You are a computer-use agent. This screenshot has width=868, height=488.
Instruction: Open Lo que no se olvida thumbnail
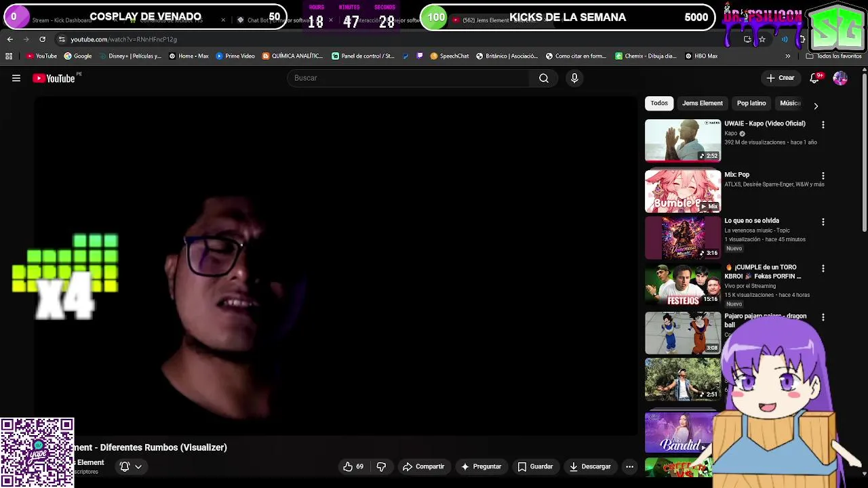(683, 238)
